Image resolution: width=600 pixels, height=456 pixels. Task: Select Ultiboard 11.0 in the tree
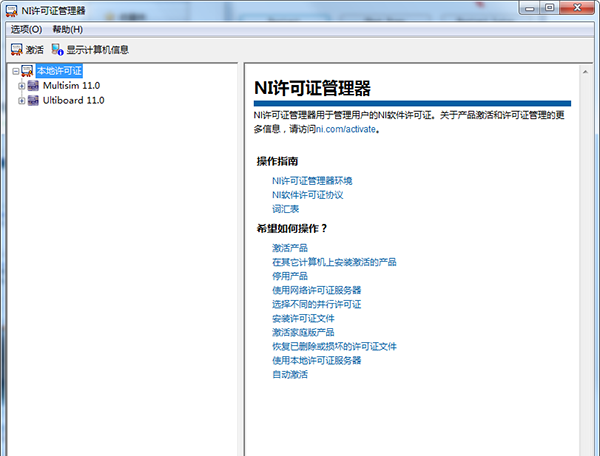click(73, 101)
